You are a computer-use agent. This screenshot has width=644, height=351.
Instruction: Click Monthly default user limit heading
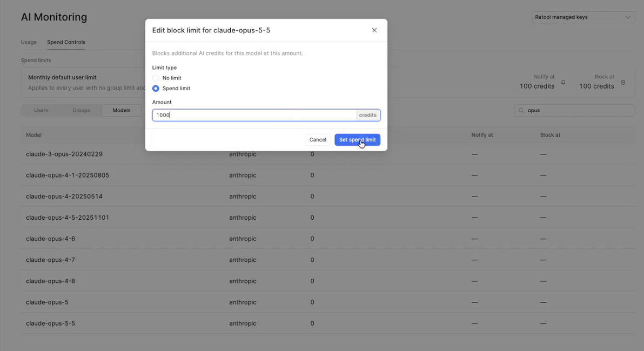click(x=63, y=77)
